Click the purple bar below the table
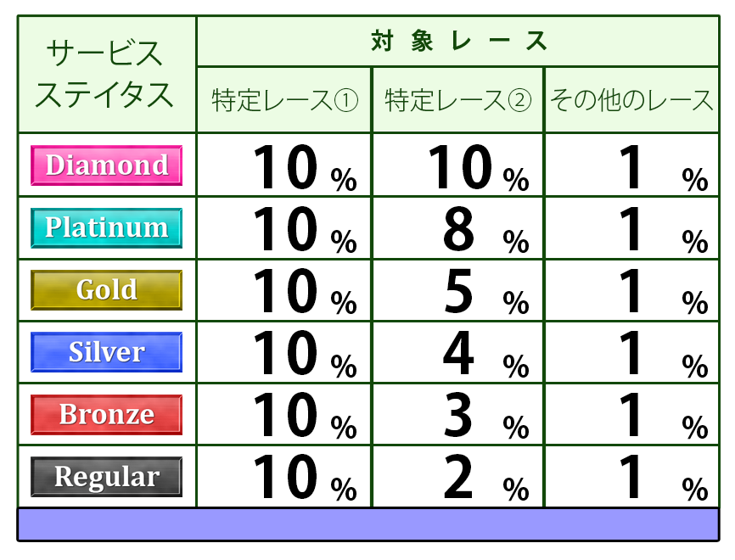Viewport: 735px width, 560px height. tap(367, 524)
